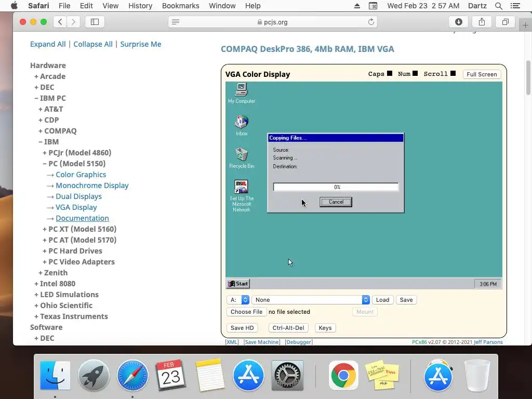Open a new Safari tab with plus

525,25
